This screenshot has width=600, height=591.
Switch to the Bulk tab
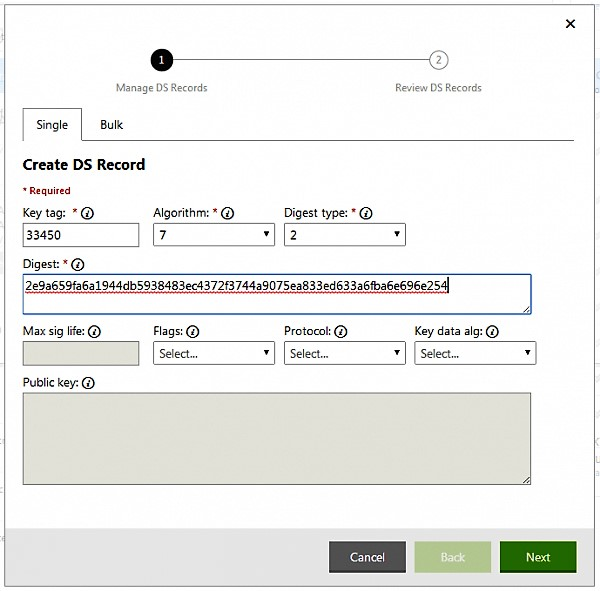click(x=111, y=125)
